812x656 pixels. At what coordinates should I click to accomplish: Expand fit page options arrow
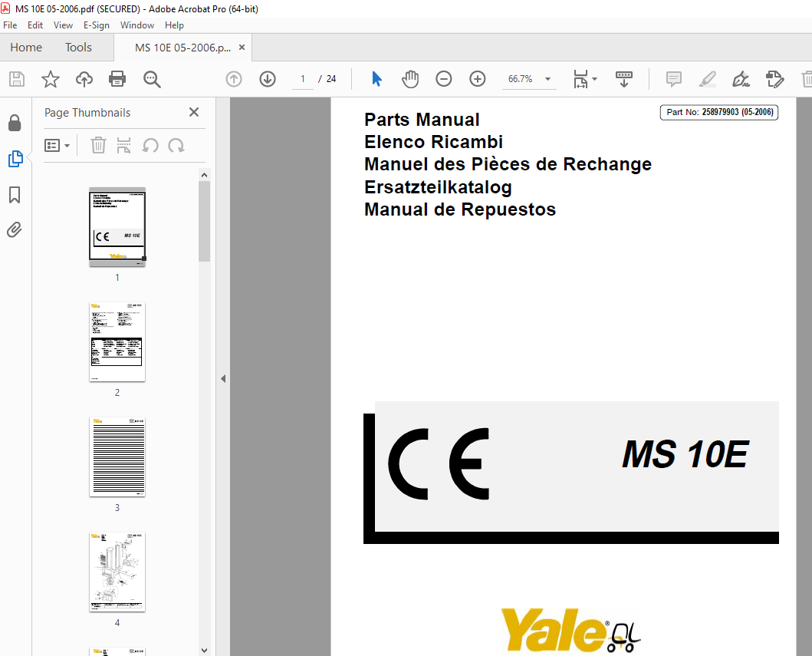click(x=594, y=79)
